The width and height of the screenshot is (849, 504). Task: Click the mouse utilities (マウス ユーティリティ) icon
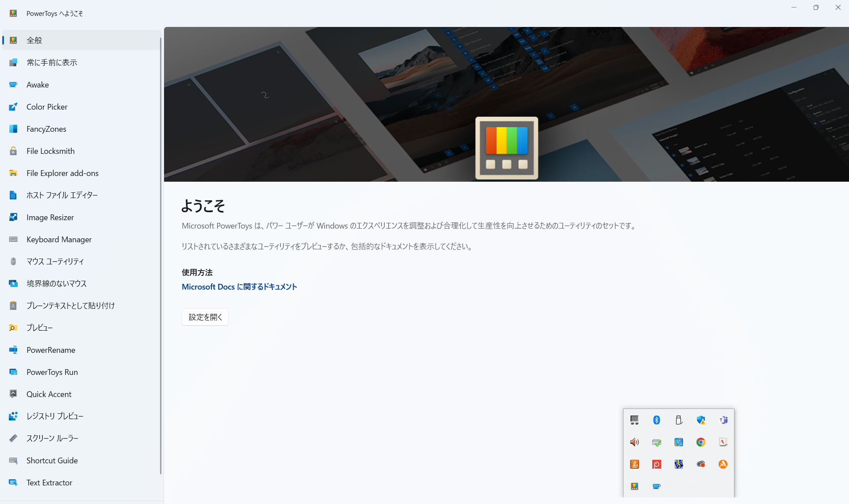(x=13, y=261)
